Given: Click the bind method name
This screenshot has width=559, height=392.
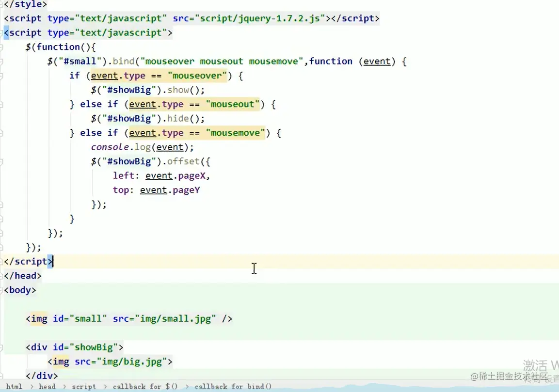Looking at the screenshot, I should click(x=123, y=61).
